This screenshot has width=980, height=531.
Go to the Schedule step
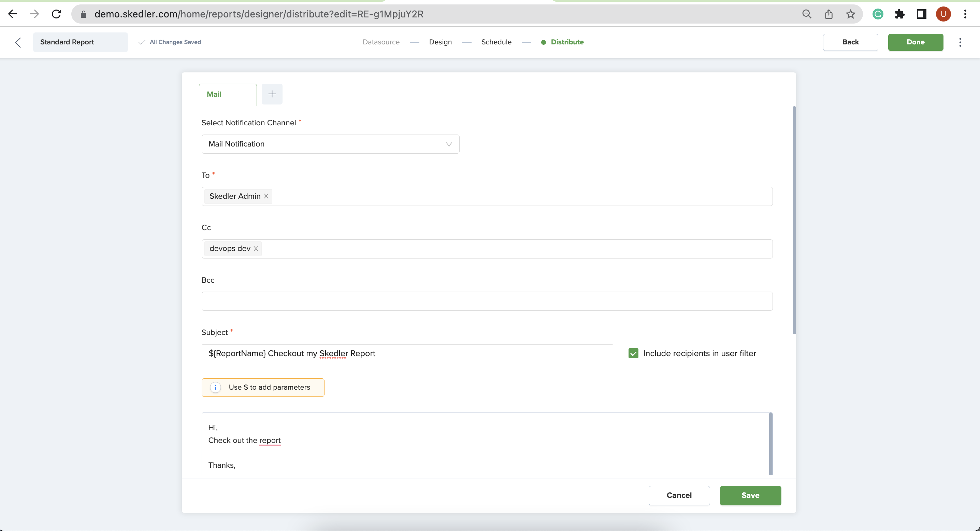click(496, 42)
